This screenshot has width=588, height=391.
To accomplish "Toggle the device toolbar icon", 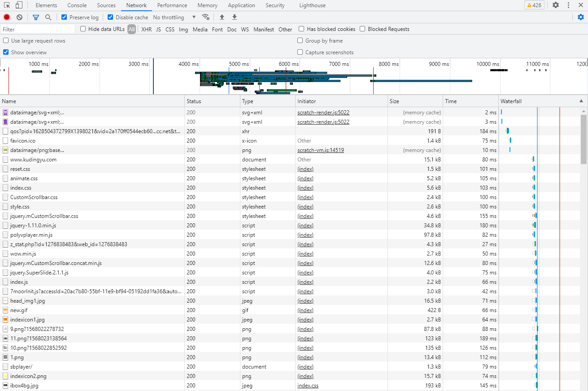I will [19, 5].
